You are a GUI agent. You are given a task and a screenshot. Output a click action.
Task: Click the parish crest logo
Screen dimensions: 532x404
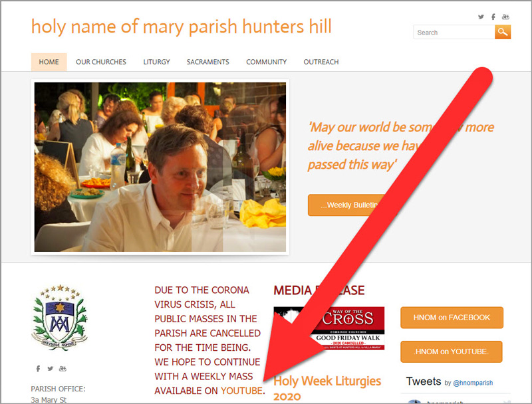tap(60, 318)
